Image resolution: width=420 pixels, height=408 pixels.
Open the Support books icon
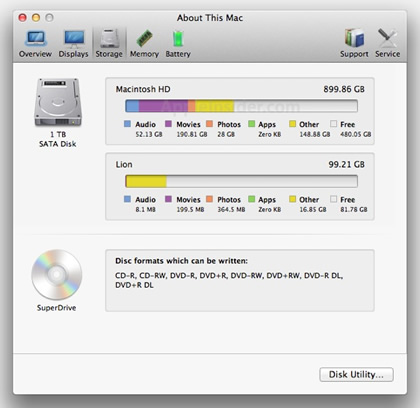coord(354,38)
